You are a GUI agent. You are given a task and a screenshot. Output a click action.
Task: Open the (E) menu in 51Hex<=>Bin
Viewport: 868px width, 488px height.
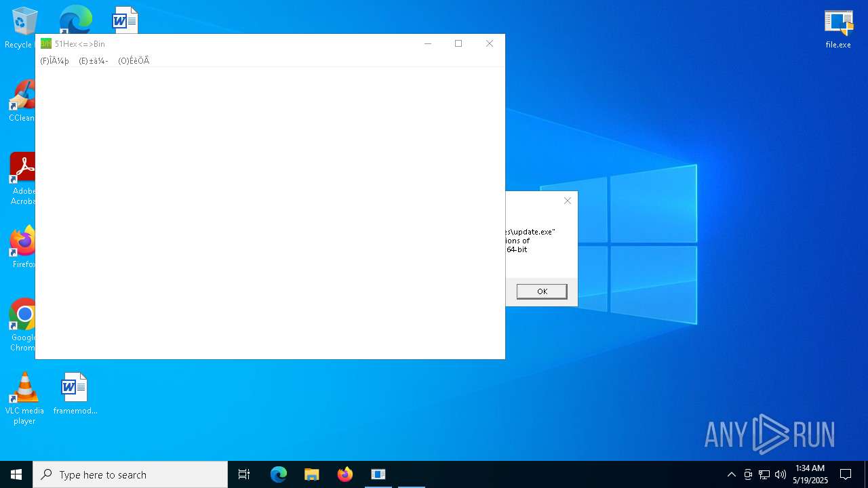94,61
